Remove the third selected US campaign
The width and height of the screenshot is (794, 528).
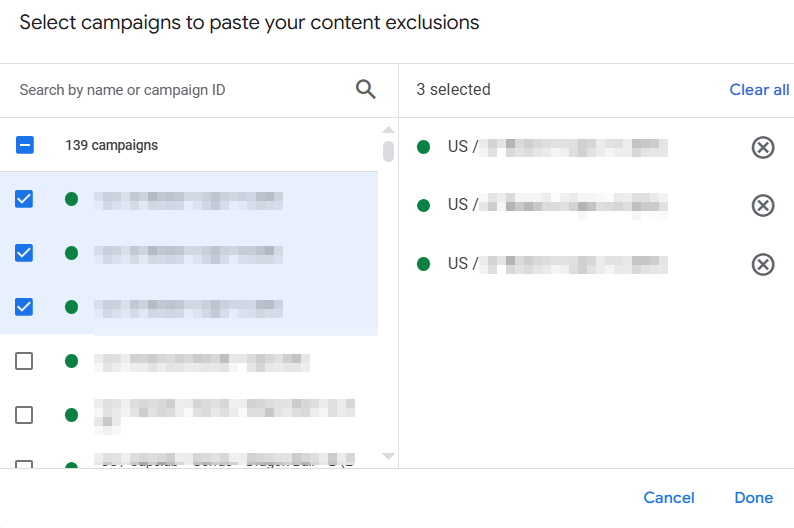(763, 264)
